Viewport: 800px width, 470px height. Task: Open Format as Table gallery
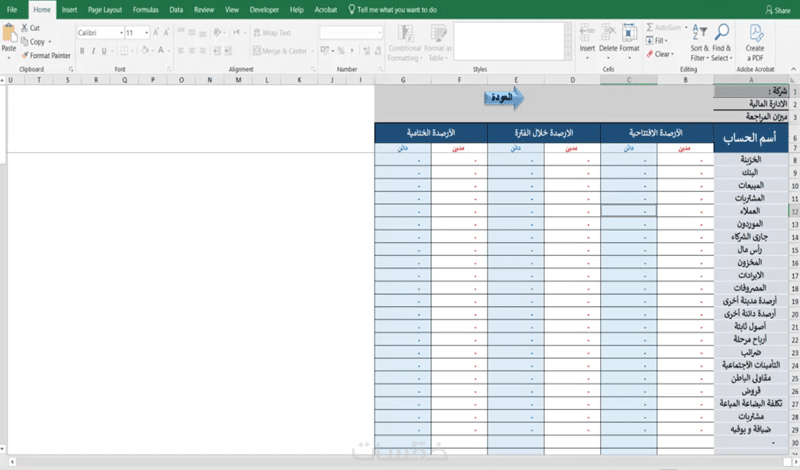[438, 43]
